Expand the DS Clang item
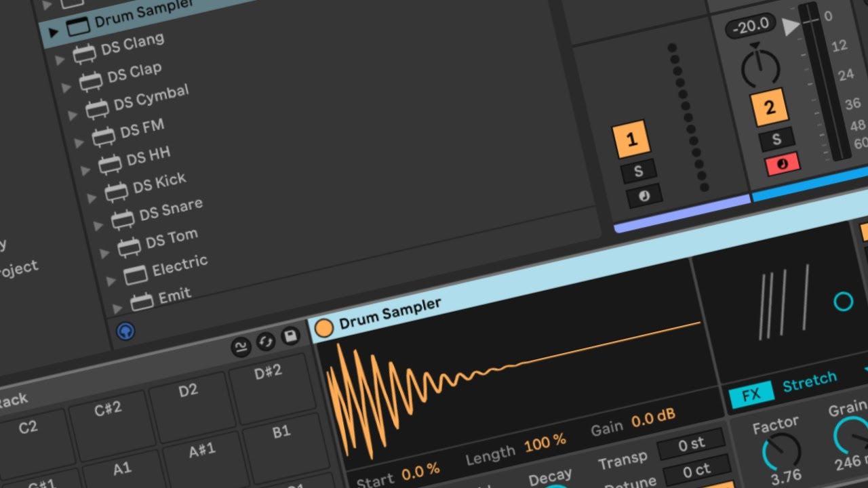This screenshot has width=868, height=488. (60, 59)
